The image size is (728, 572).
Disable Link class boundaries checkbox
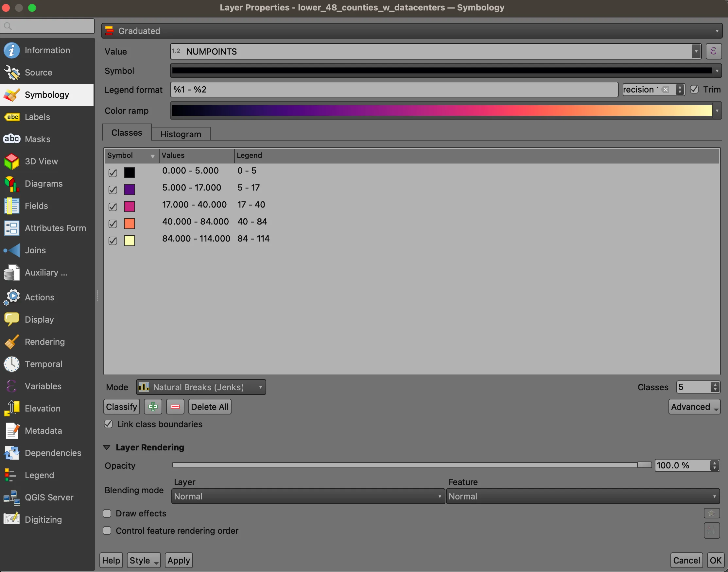(108, 424)
